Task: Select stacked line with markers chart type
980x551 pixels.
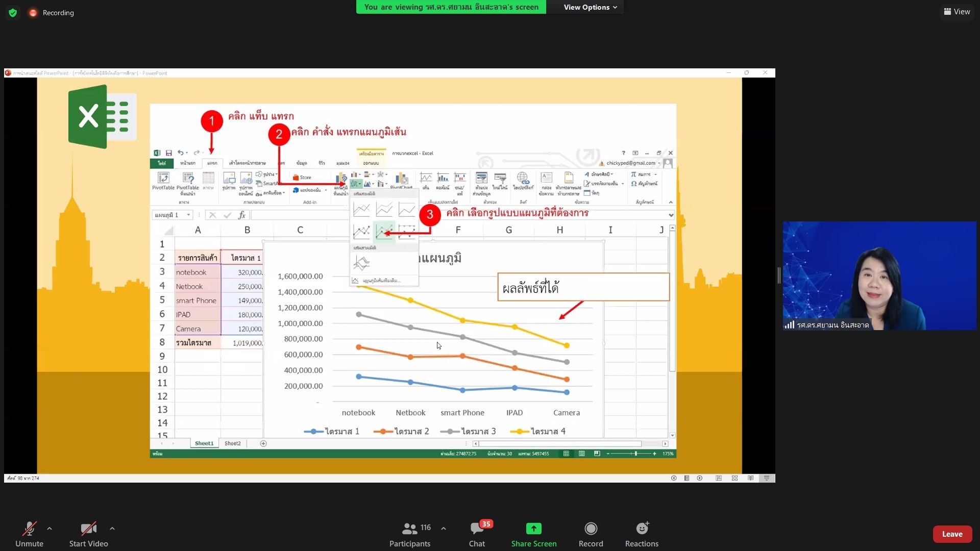Action: pyautogui.click(x=384, y=232)
